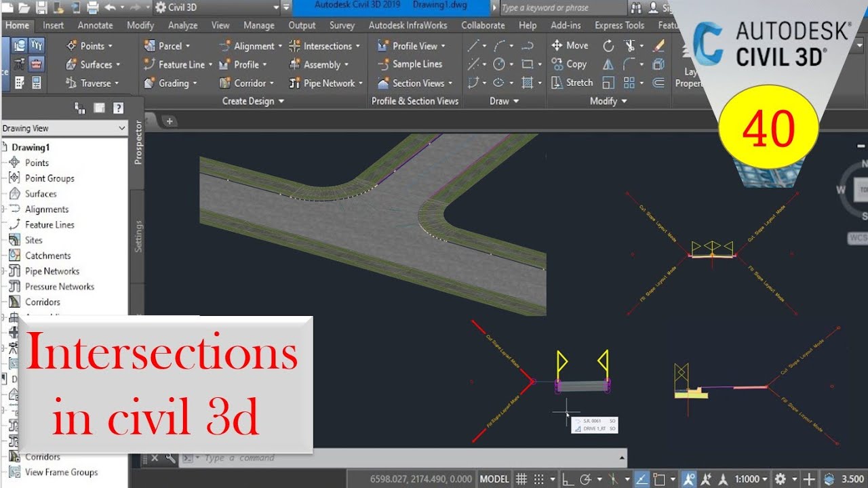Toggle object snap tracking in status bar
868x488 pixels.
(x=642, y=479)
